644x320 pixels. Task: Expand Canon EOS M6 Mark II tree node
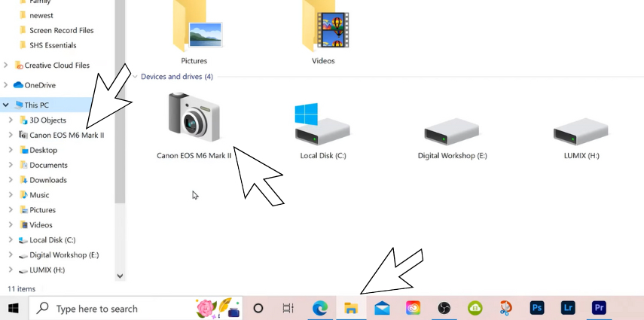point(11,135)
